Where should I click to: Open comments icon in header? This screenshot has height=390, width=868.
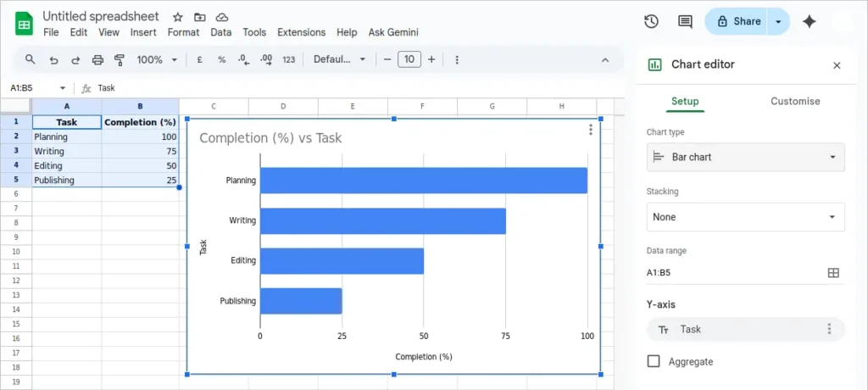tap(685, 21)
